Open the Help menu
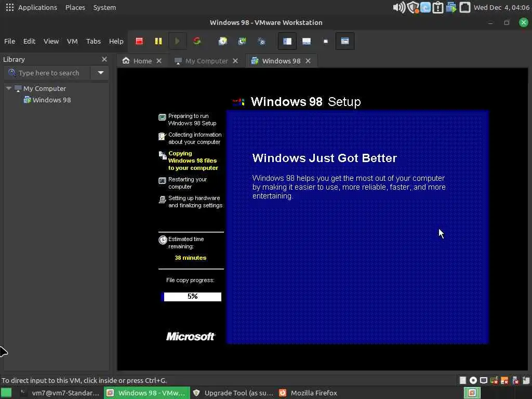The height and width of the screenshot is (399, 532). [x=116, y=41]
